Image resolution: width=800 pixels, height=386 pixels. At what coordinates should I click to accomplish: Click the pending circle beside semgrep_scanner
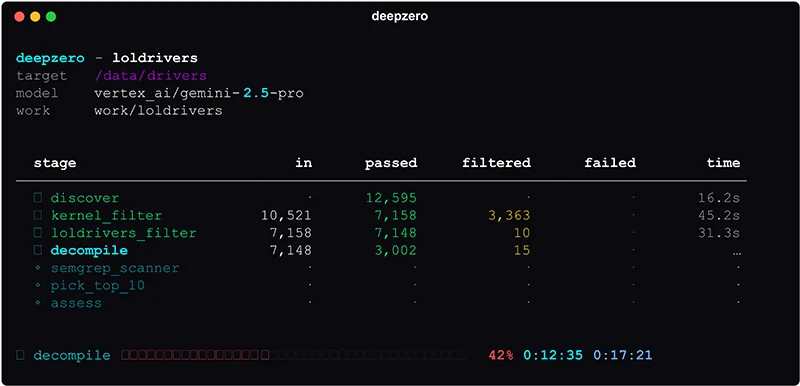37,268
